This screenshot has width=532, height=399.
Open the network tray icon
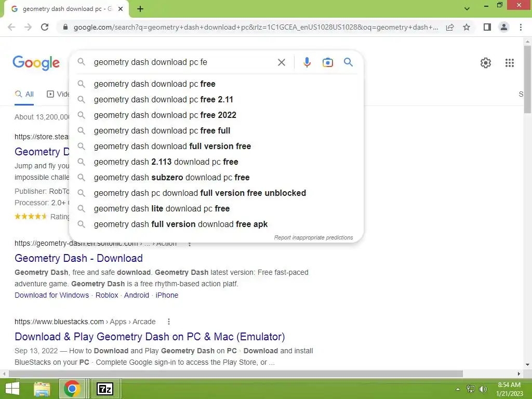pos(471,389)
